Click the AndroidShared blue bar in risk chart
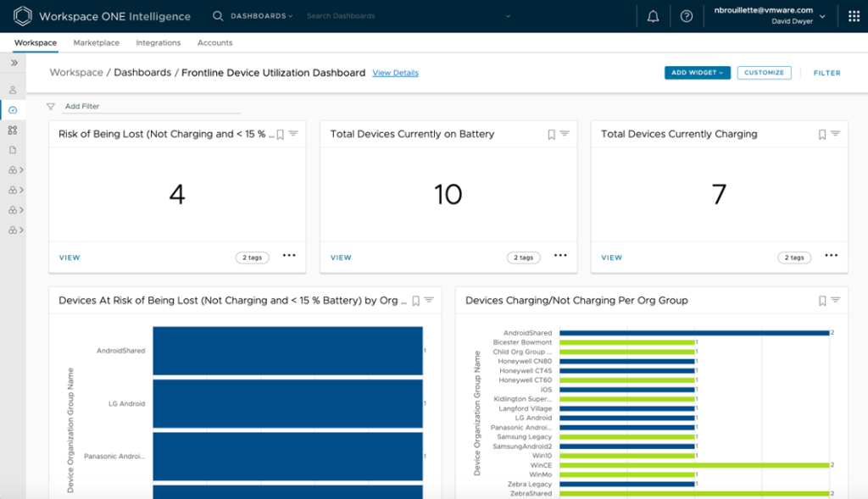Screen dimensions: 868x499 tap(287, 350)
